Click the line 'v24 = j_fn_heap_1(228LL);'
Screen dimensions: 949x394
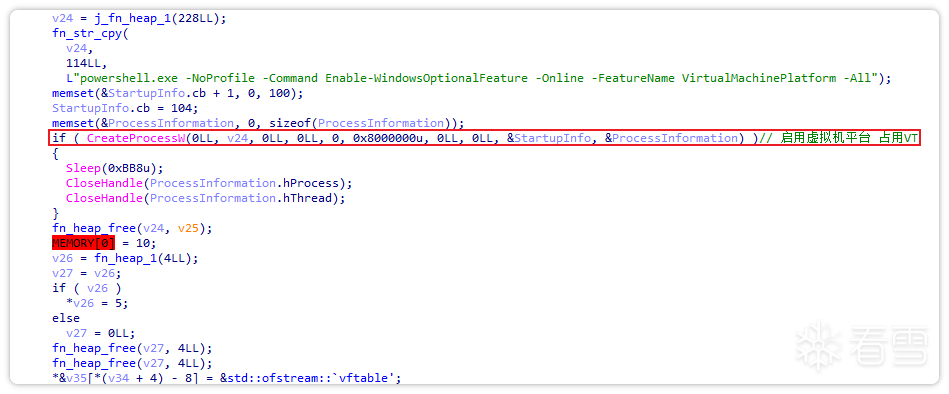[139, 18]
